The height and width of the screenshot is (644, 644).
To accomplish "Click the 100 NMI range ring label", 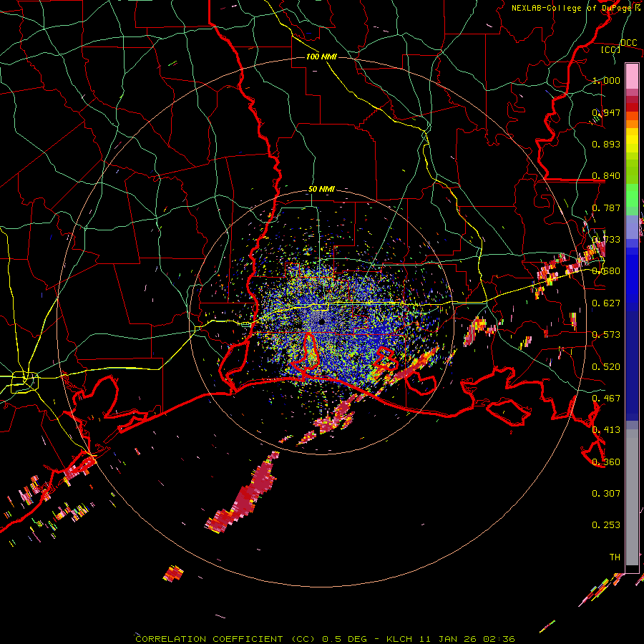I will click(321, 57).
